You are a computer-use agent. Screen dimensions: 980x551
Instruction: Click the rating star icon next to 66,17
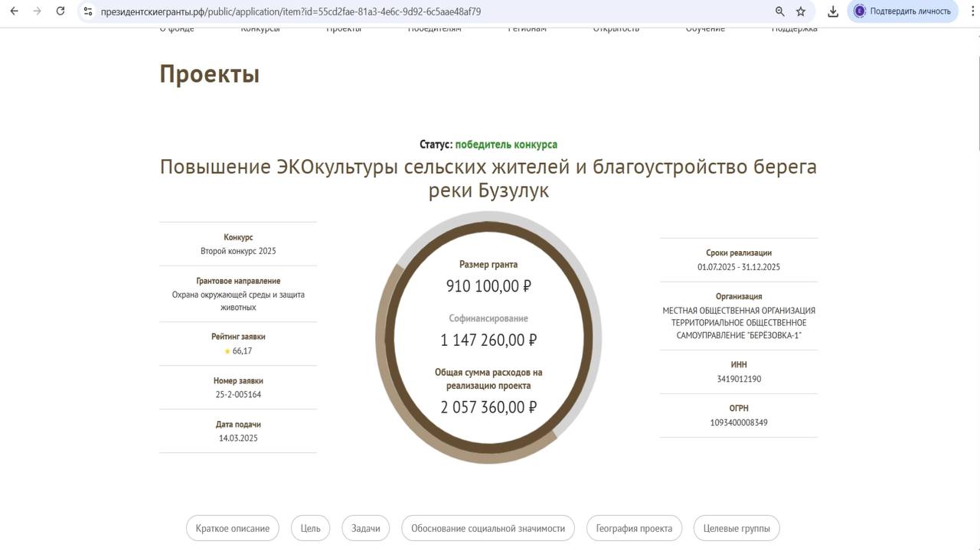click(x=227, y=351)
